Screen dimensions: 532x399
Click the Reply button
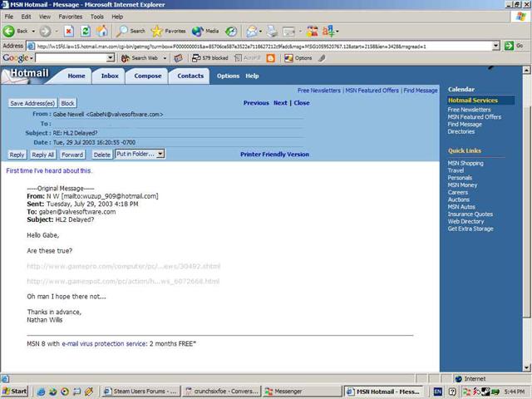17,155
